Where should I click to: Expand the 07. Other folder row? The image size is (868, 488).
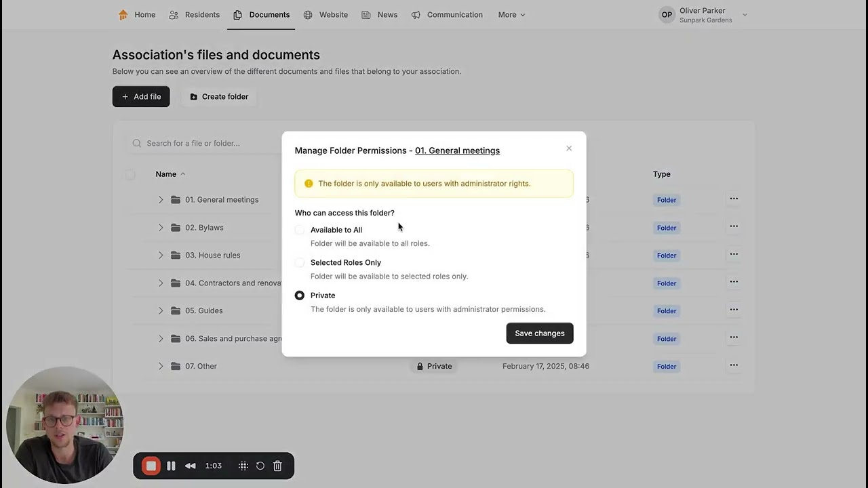pos(161,366)
